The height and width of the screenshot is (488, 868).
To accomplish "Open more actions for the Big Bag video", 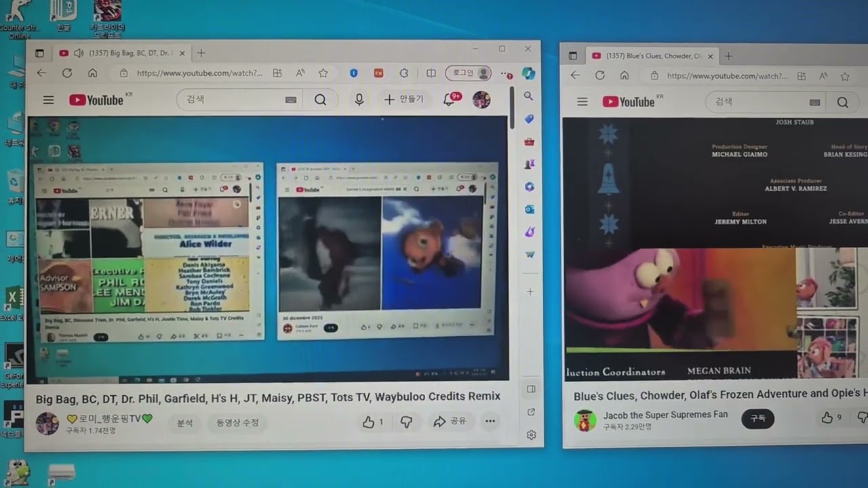I will 490,421.
